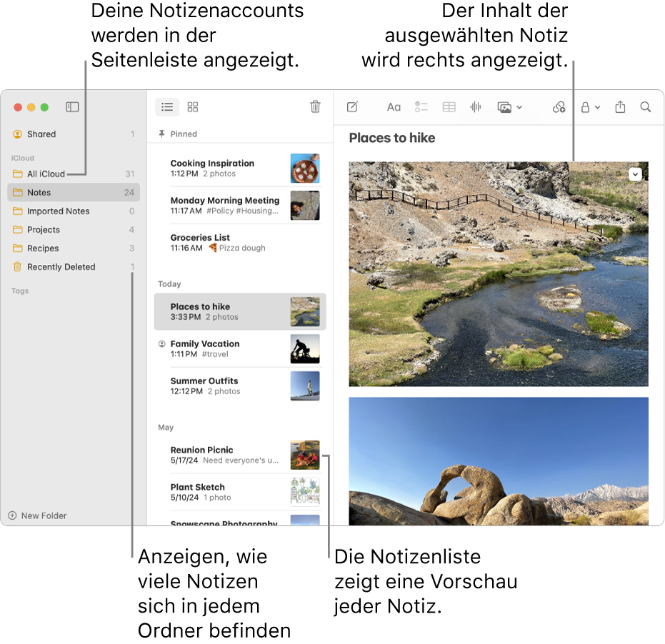This screenshot has width=665, height=644.
Task: Click the river landscape photo in note
Action: coord(499,274)
